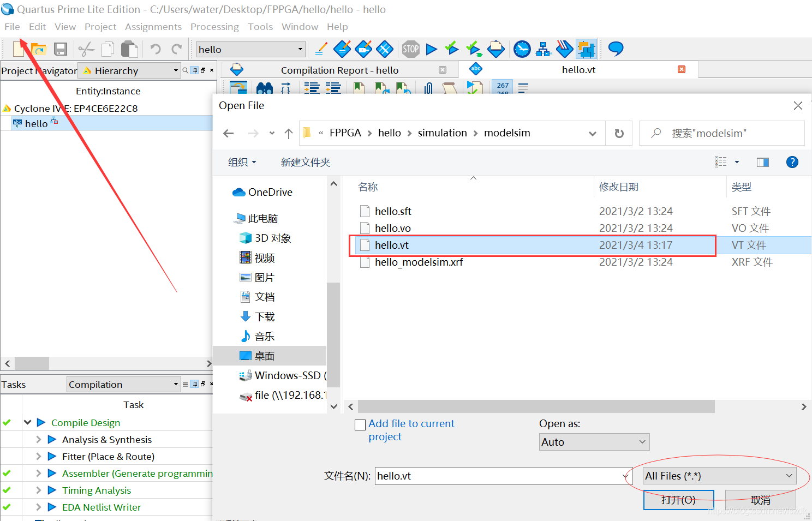Viewport: 812px width, 521px height.
Task: Open the Processing menu
Action: (214, 27)
